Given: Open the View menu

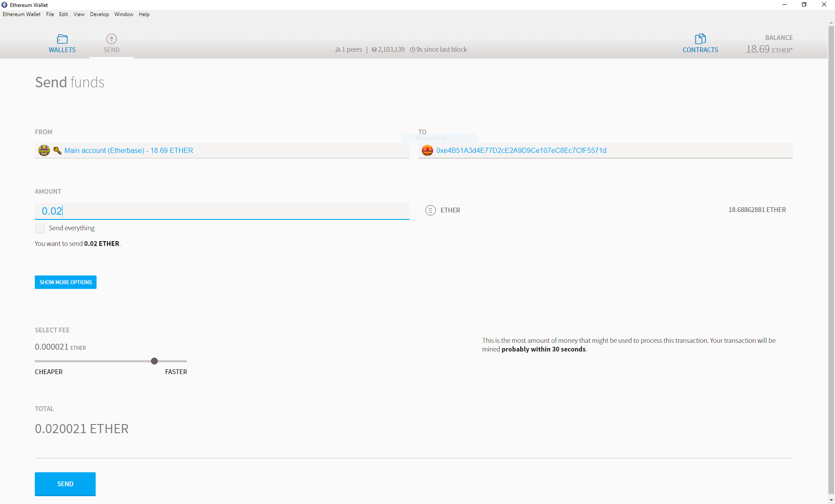Looking at the screenshot, I should (x=79, y=14).
